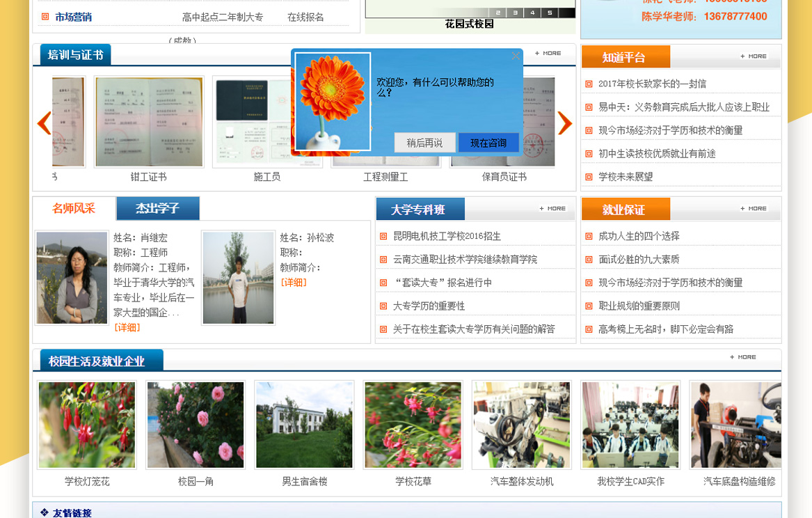Open the 成功人生的四个选择 link

639,236
